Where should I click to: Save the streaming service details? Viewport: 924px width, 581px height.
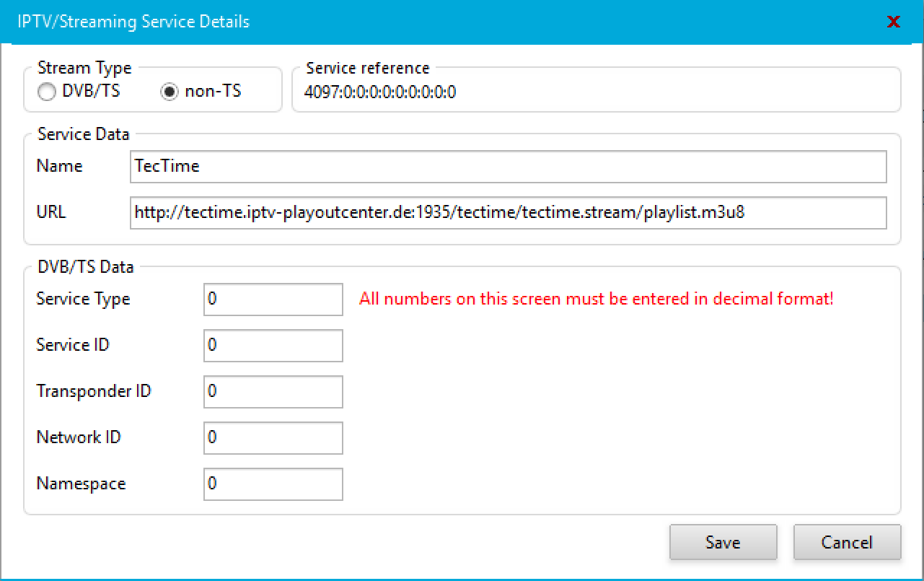(723, 542)
